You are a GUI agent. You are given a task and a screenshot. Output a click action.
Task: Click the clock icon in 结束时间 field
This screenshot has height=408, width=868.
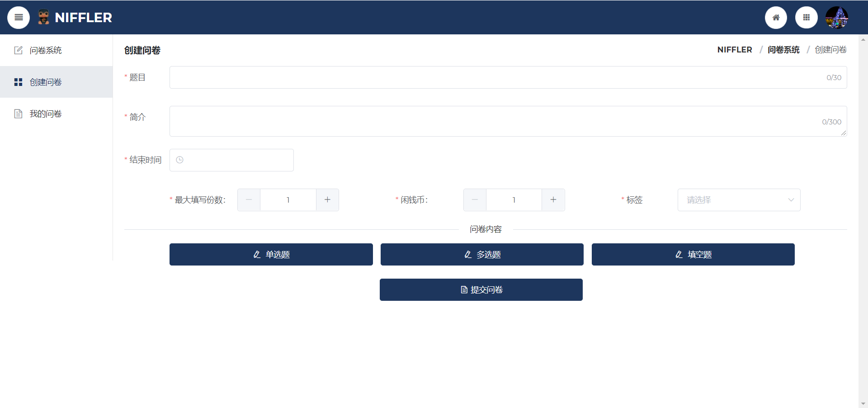pyautogui.click(x=179, y=160)
